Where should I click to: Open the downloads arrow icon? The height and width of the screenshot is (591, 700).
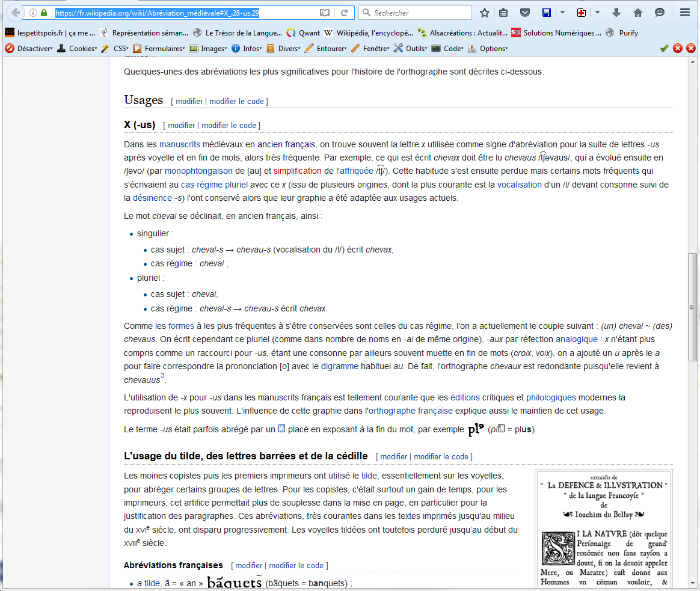[x=616, y=13]
